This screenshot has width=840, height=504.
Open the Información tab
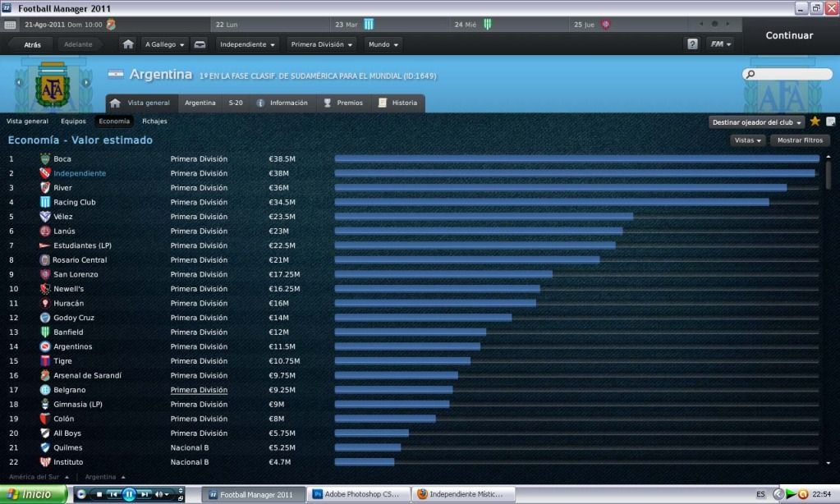coord(282,103)
